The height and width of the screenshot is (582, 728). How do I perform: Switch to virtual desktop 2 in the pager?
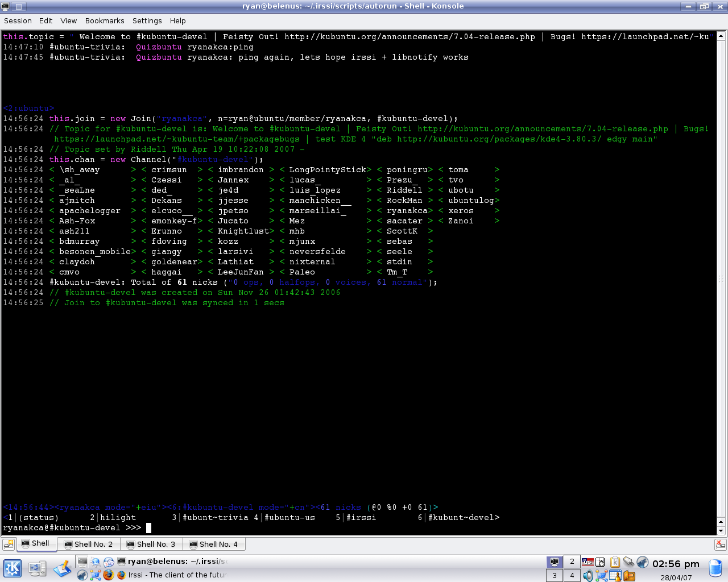[x=572, y=562]
